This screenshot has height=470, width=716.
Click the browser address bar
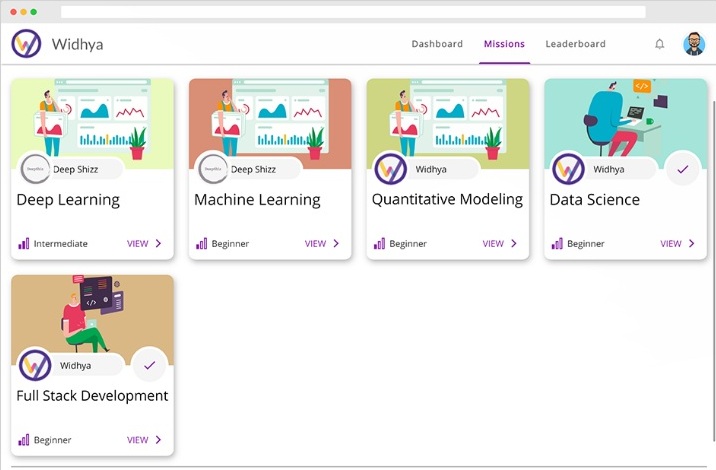click(x=353, y=12)
